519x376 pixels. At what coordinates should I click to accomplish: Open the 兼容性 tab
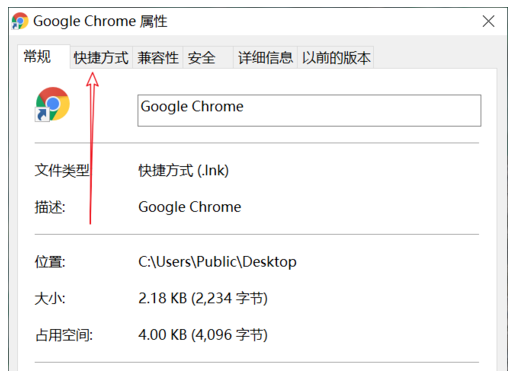[158, 58]
